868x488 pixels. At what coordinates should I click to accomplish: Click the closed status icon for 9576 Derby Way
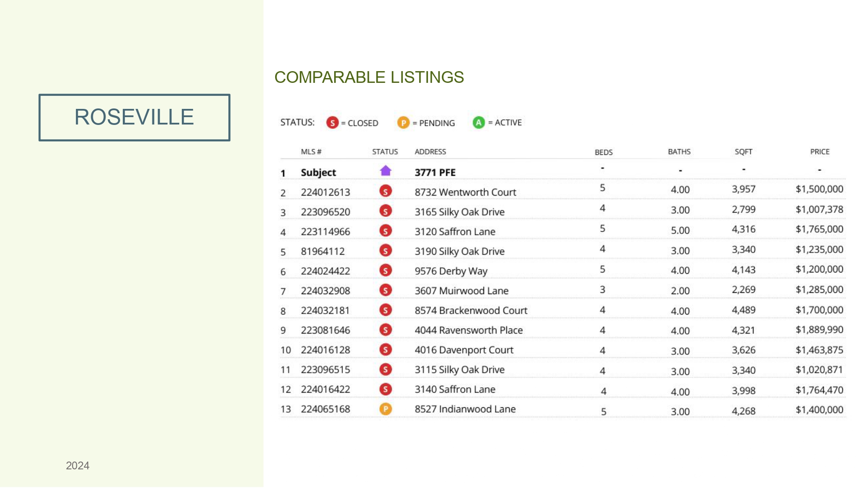pyautogui.click(x=385, y=270)
